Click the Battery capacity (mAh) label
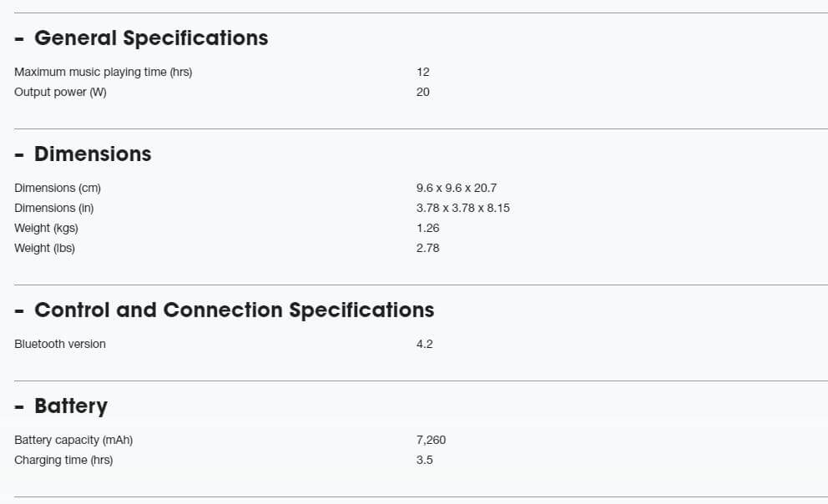Image resolution: width=828 pixels, height=504 pixels. tap(73, 441)
